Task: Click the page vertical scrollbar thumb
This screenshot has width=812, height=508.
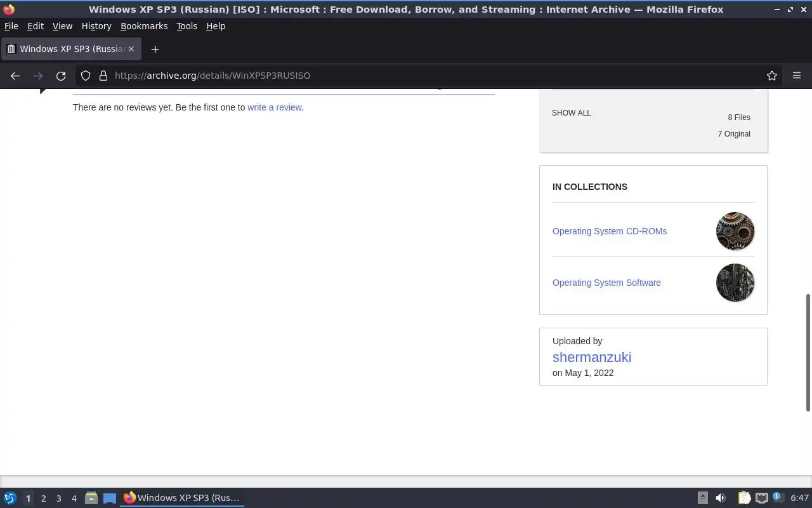Action: tap(808, 352)
